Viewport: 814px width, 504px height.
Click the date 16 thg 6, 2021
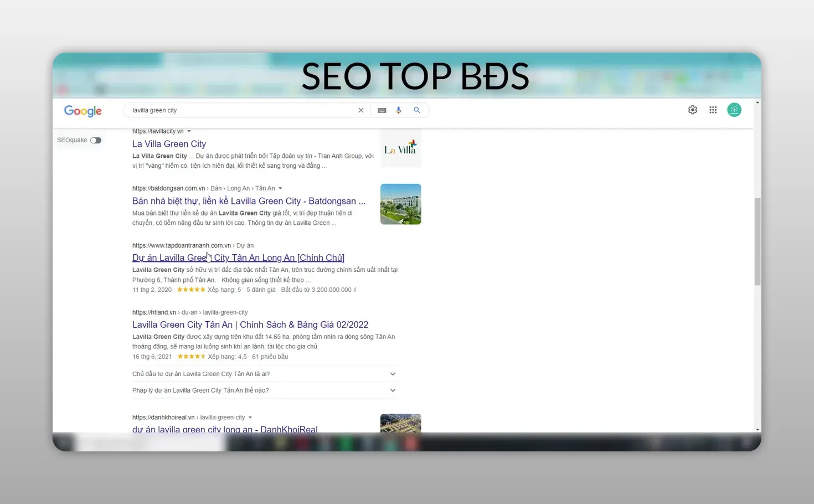coord(152,357)
